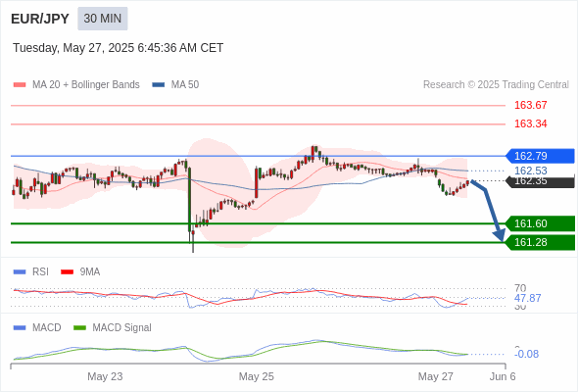Click the May 23 date axis label
578x392 pixels.
tap(105, 376)
